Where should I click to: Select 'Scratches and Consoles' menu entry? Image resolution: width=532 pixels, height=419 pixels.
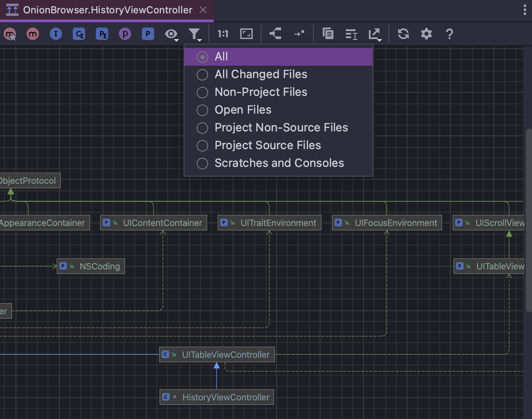pos(279,163)
